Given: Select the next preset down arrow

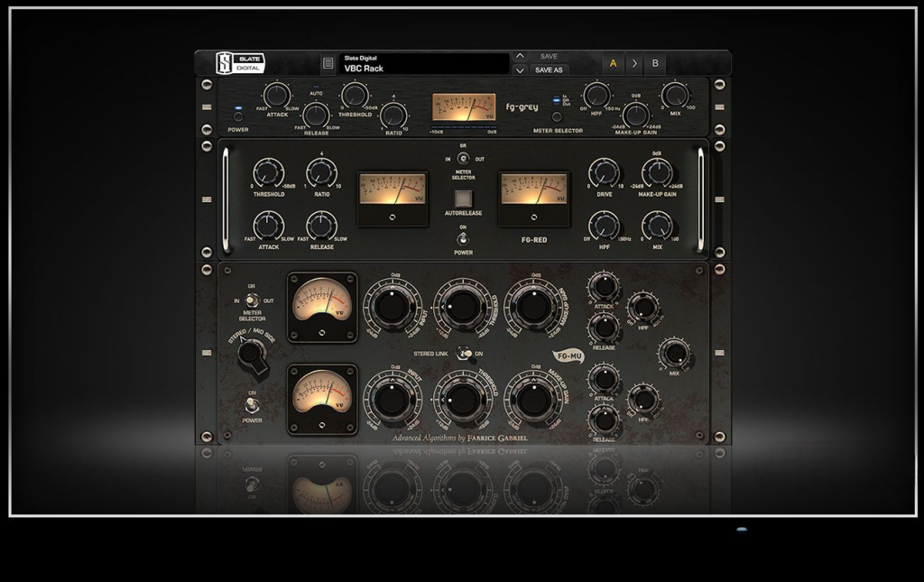Looking at the screenshot, I should coord(520,70).
